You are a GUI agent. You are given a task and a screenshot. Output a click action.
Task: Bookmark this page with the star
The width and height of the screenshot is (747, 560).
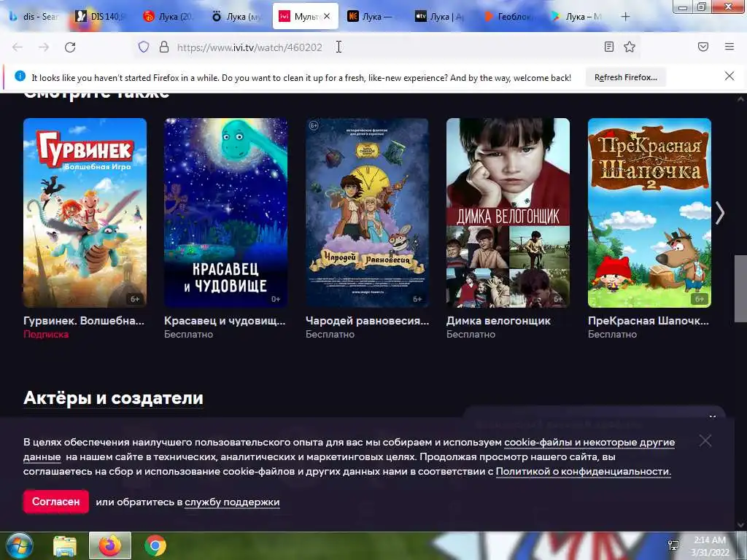click(630, 47)
